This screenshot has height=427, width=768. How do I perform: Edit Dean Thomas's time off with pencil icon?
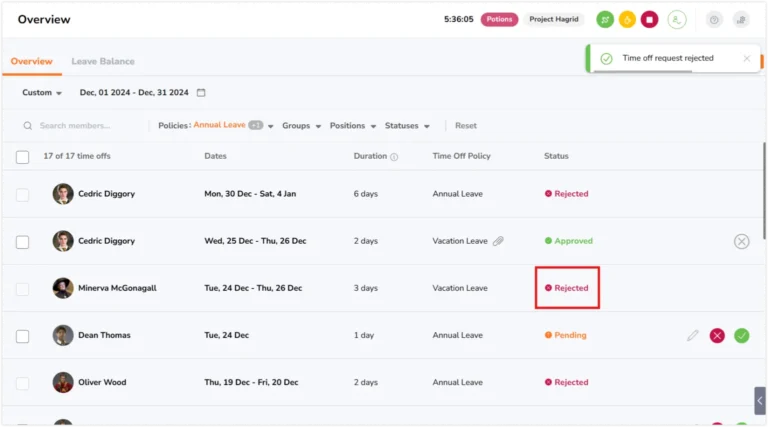tap(692, 335)
